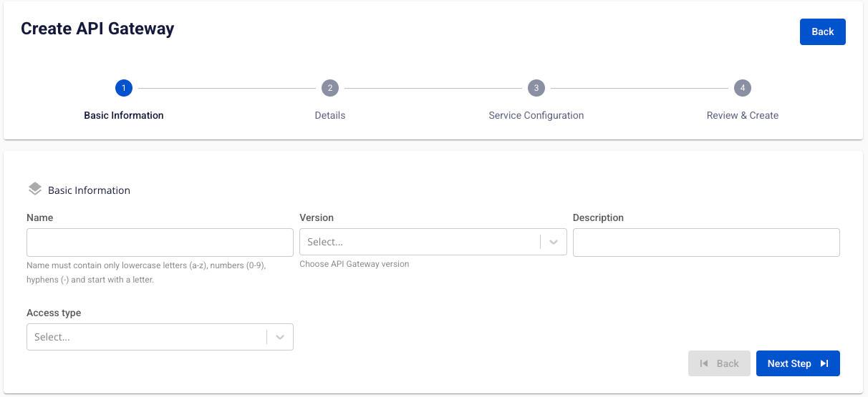Select the step 3 circle in the wizard
This screenshot has width=868, height=397.
[x=536, y=88]
